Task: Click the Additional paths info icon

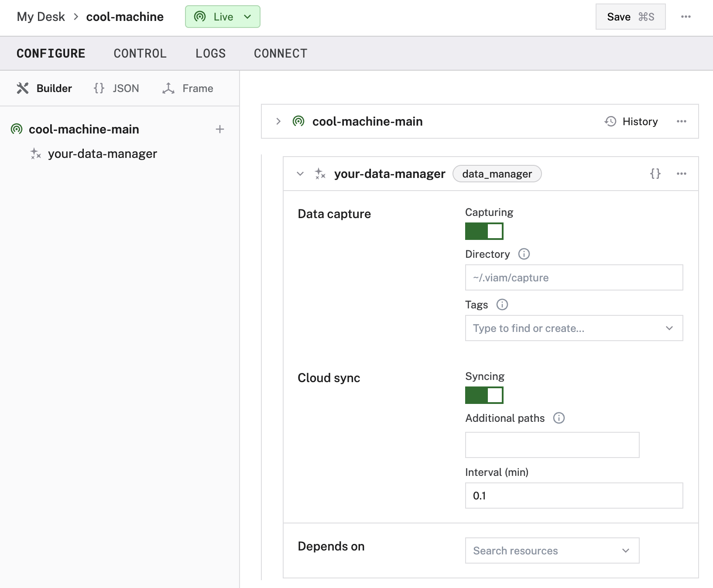Action: [x=559, y=418]
